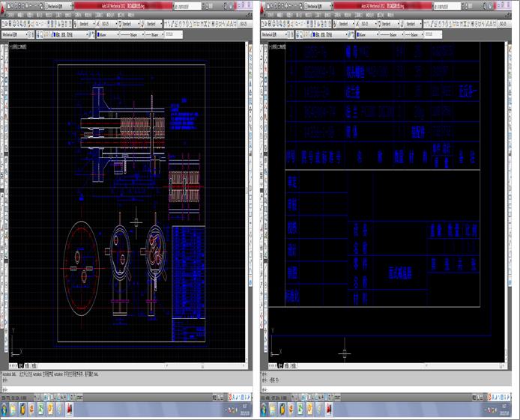The image size is (520, 420).
Task: Click the title bar search field in the right window
Action: [447, 6]
